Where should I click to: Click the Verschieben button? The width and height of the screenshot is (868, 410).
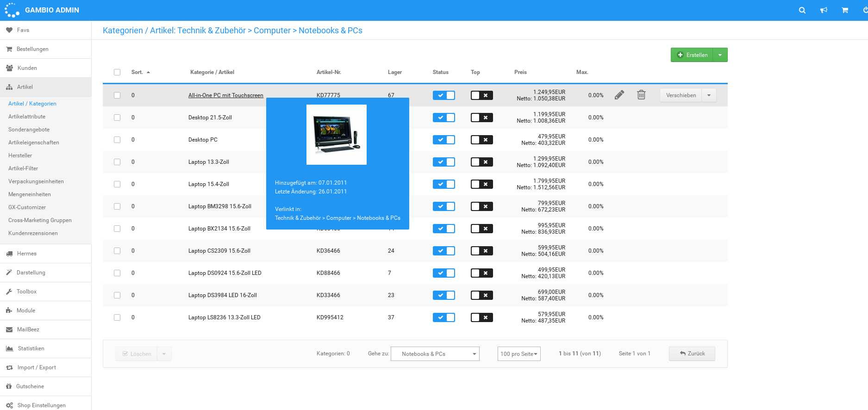[681, 95]
